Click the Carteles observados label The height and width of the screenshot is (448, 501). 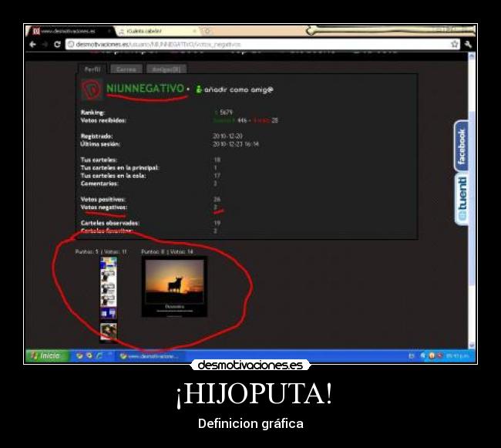110,223
